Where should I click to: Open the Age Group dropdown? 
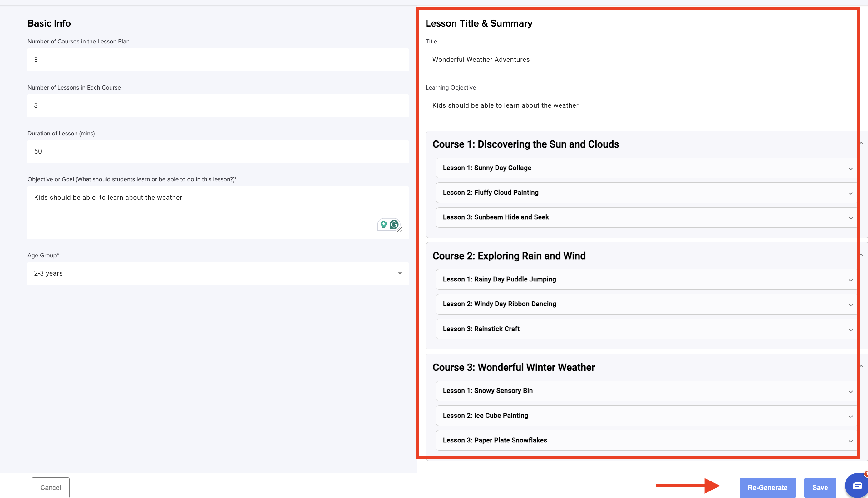point(218,273)
